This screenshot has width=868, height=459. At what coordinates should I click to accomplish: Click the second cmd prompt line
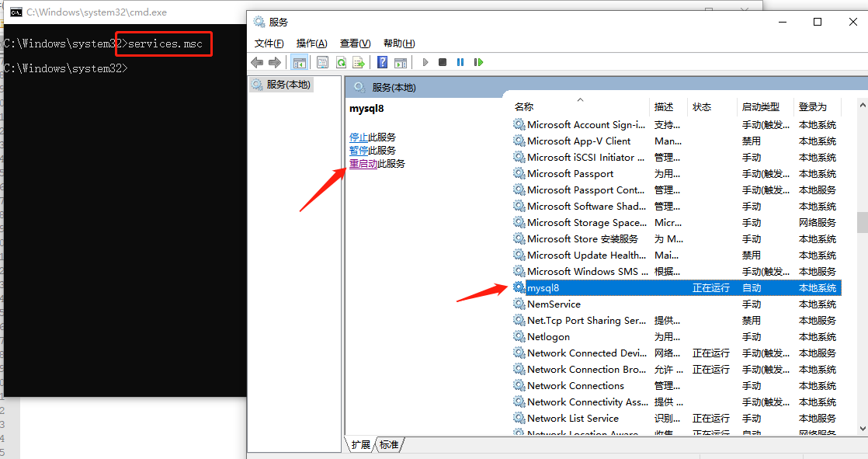65,68
